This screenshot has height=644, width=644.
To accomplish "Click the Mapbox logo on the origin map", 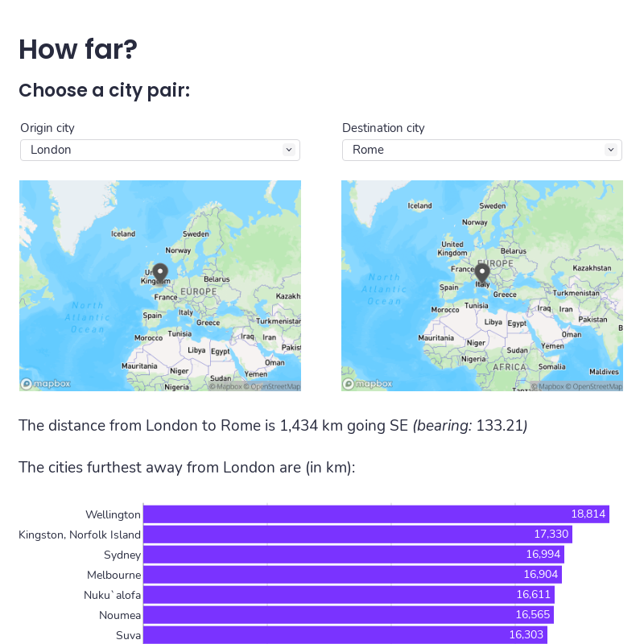I will point(46,384).
